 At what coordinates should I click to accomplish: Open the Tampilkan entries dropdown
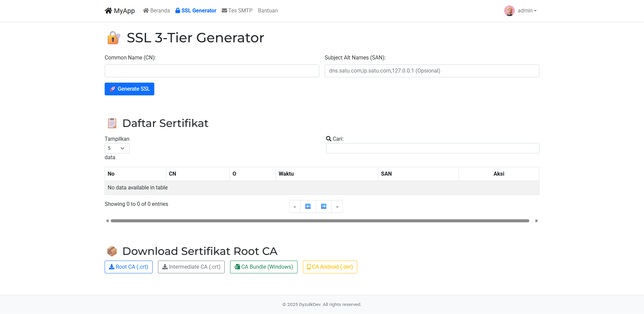click(117, 148)
